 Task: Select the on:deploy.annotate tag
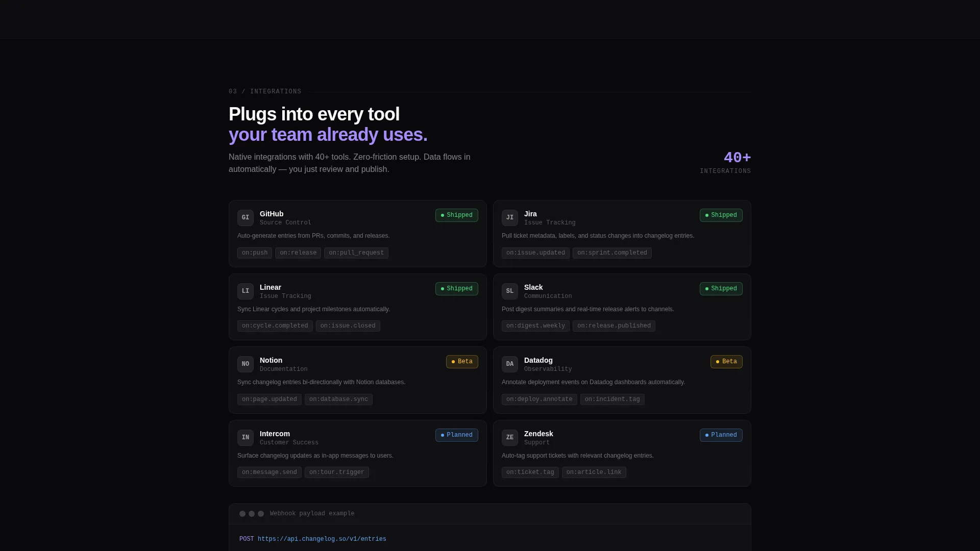pos(540,399)
